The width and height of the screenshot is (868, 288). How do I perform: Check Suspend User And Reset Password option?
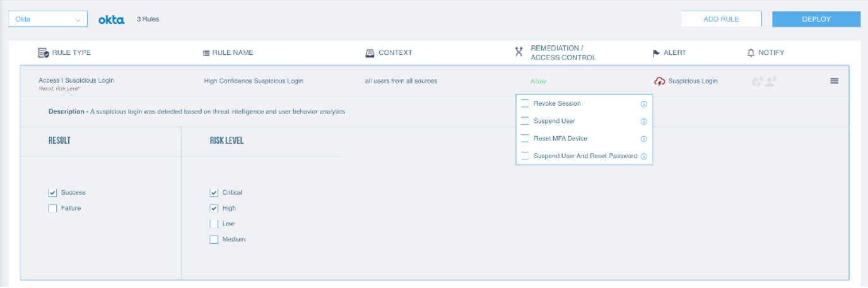(525, 156)
